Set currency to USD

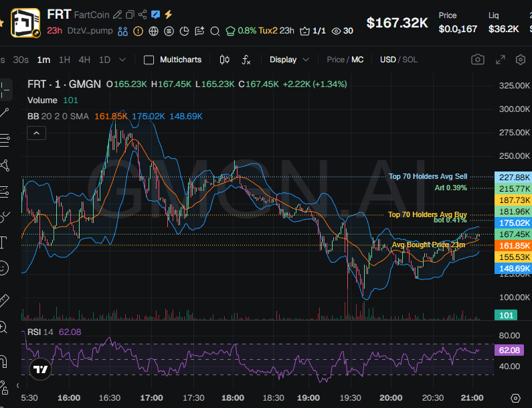pos(388,60)
